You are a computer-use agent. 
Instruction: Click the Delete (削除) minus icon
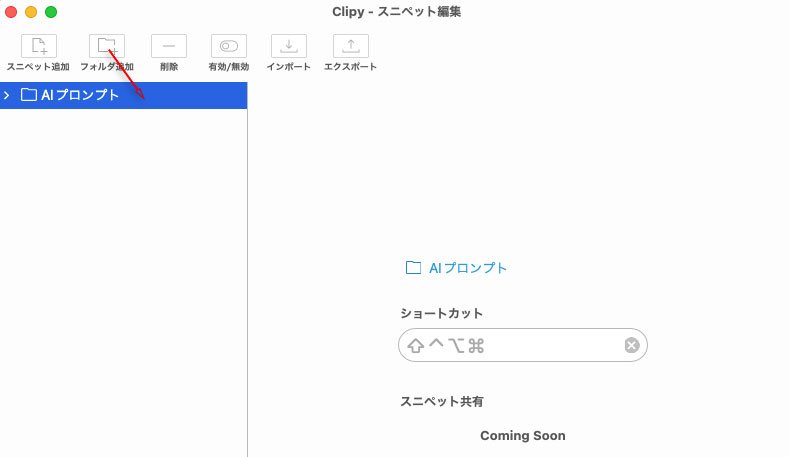tap(169, 46)
